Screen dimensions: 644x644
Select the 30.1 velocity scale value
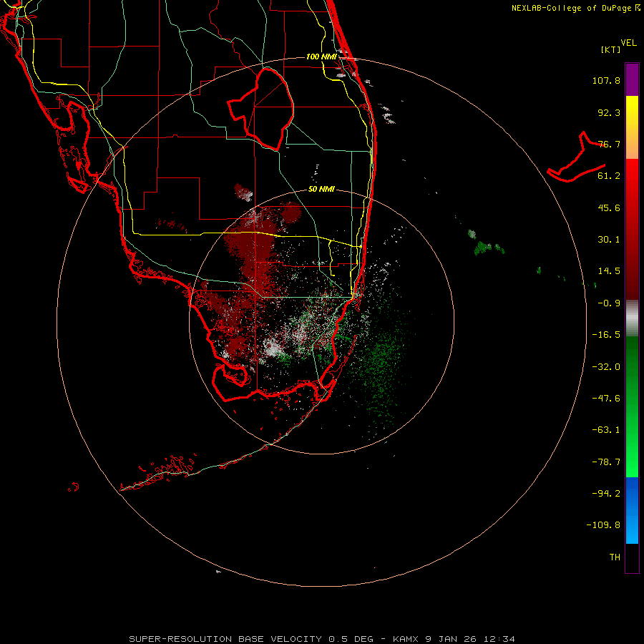pyautogui.click(x=609, y=240)
